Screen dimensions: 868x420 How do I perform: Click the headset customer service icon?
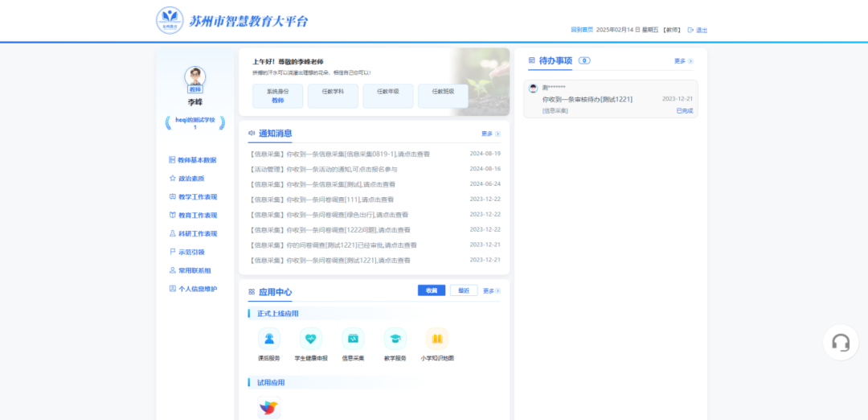pyautogui.click(x=841, y=343)
